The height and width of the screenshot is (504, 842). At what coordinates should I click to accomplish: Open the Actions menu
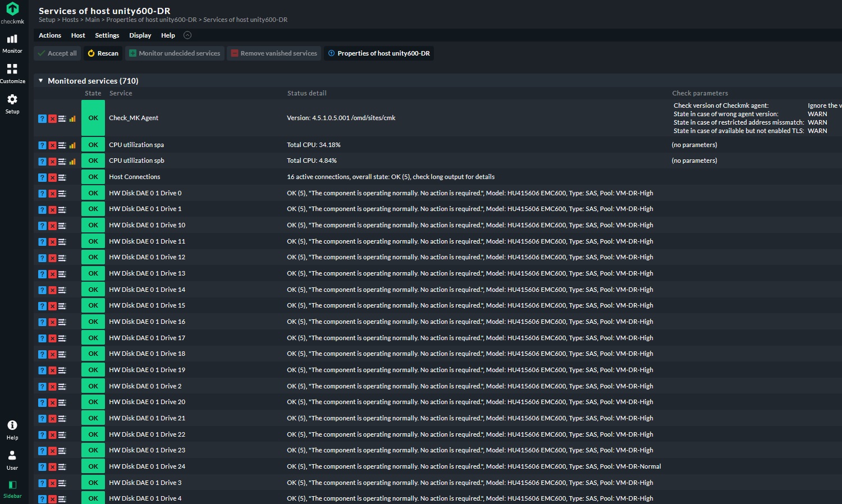point(50,35)
